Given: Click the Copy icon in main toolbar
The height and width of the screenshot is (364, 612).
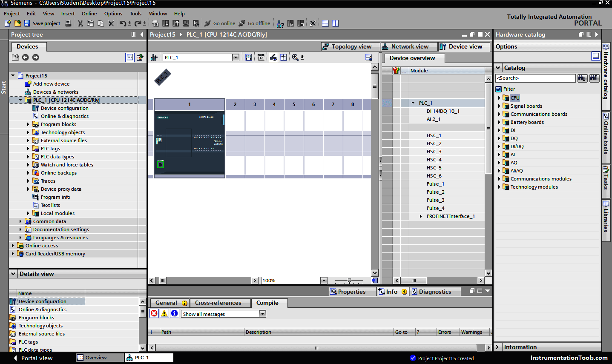Looking at the screenshot, I should point(90,23).
